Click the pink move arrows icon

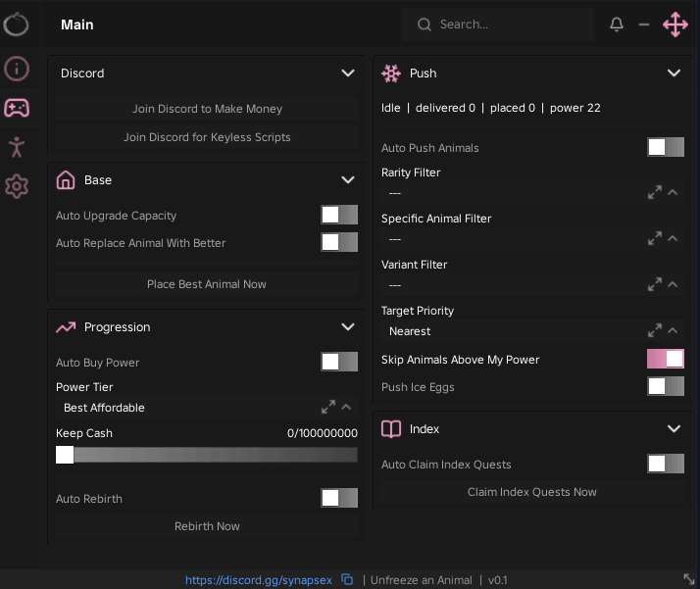[x=675, y=25]
